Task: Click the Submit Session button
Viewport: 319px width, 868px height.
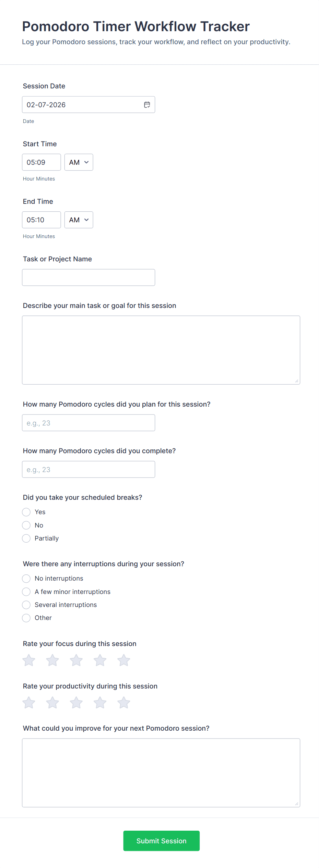Action: point(162,841)
